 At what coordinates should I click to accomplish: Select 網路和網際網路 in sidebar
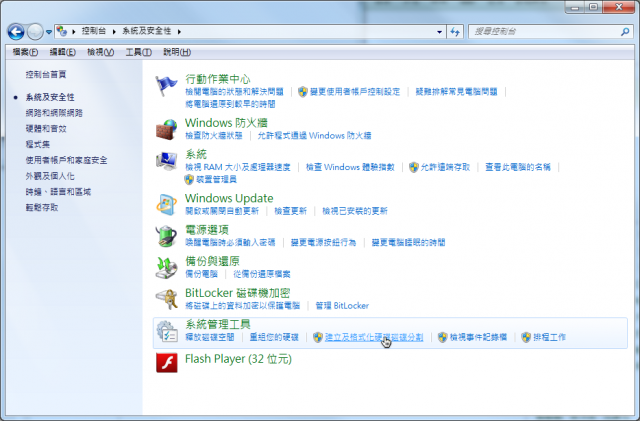(54, 113)
